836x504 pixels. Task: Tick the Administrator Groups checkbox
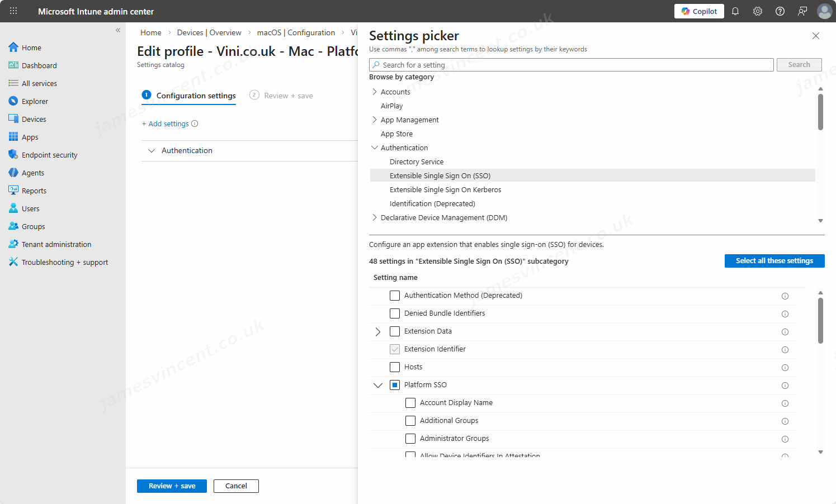pyautogui.click(x=410, y=439)
